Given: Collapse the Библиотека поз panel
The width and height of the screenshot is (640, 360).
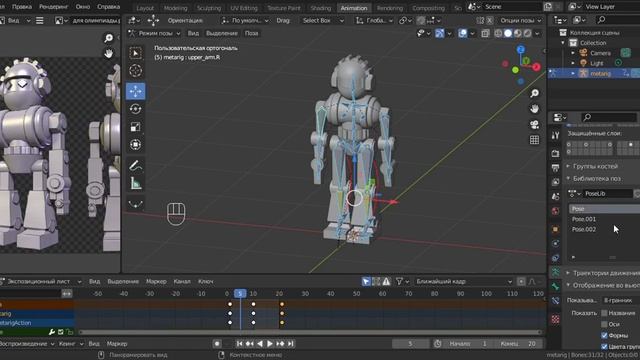Looking at the screenshot, I should point(597,178).
